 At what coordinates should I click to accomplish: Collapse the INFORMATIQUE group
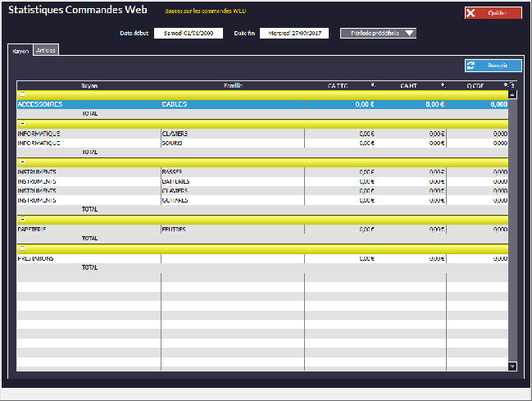tap(22, 124)
